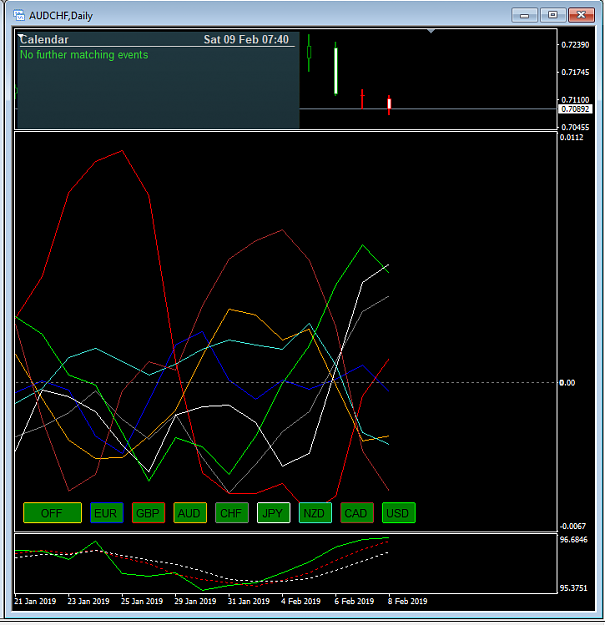This screenshot has height=625, width=605.
Task: Click the 95.3751 lower indicator value
Action: [x=574, y=588]
